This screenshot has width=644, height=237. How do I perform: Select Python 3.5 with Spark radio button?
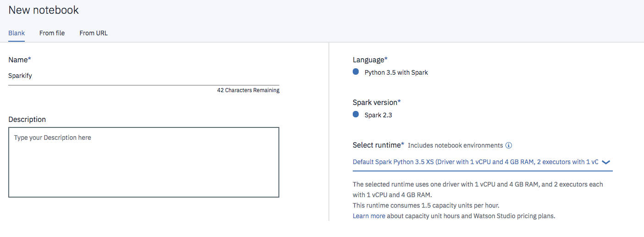[x=356, y=72]
